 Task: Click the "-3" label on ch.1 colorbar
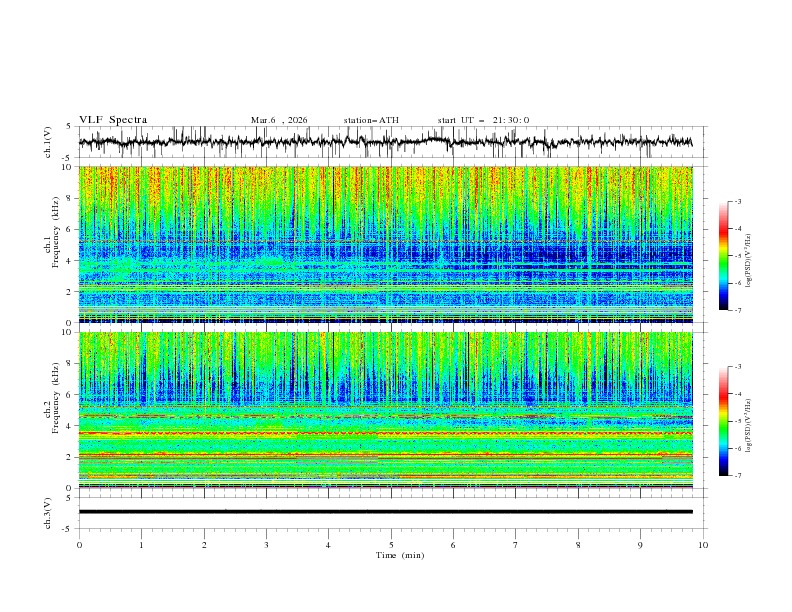737,201
